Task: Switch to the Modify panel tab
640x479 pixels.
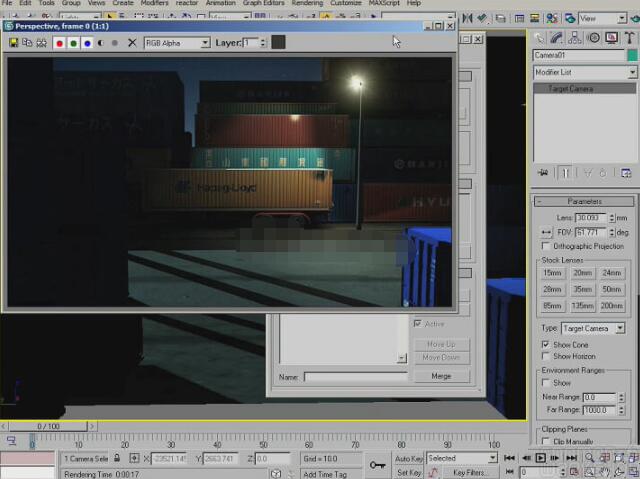Action: (x=557, y=38)
